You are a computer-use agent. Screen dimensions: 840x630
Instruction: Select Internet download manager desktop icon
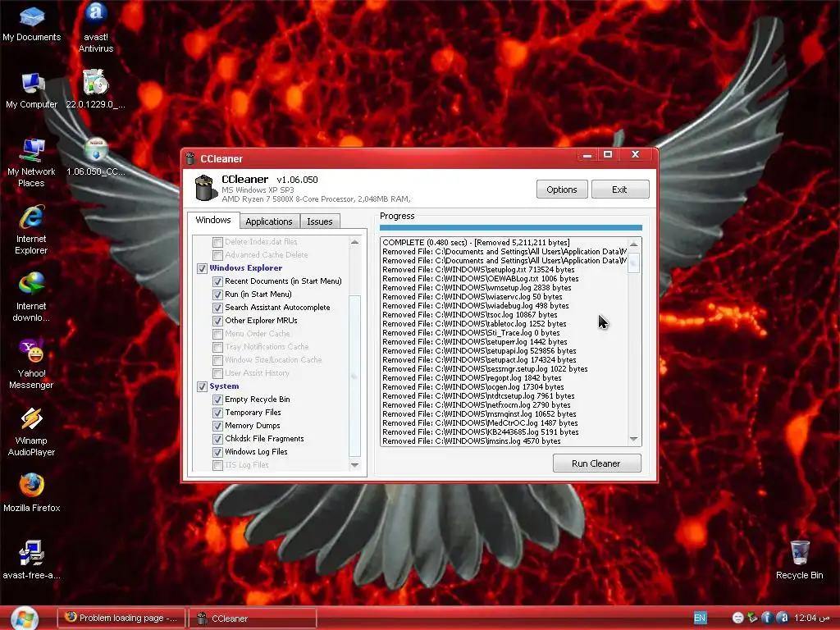[32, 298]
